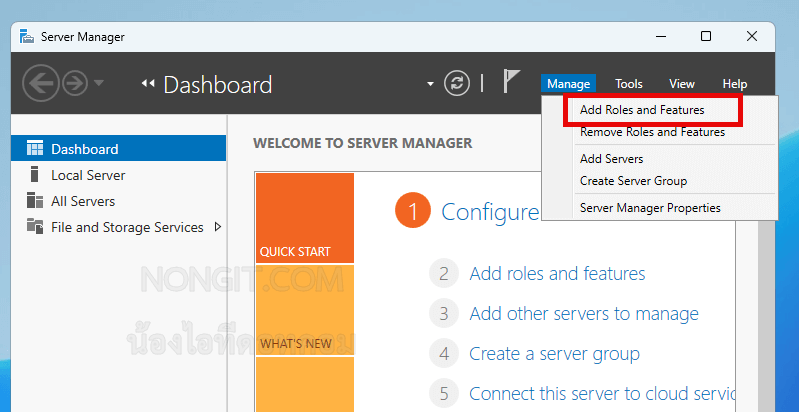Click the WELCOME TO SERVER MANAGER heading
Screen dimensions: 799x412
[x=362, y=143]
